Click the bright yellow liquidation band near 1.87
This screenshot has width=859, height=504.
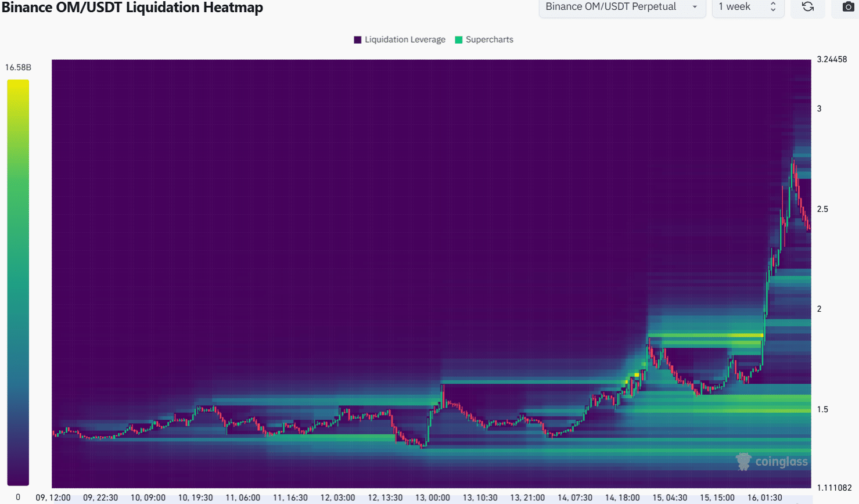pyautogui.click(x=705, y=335)
